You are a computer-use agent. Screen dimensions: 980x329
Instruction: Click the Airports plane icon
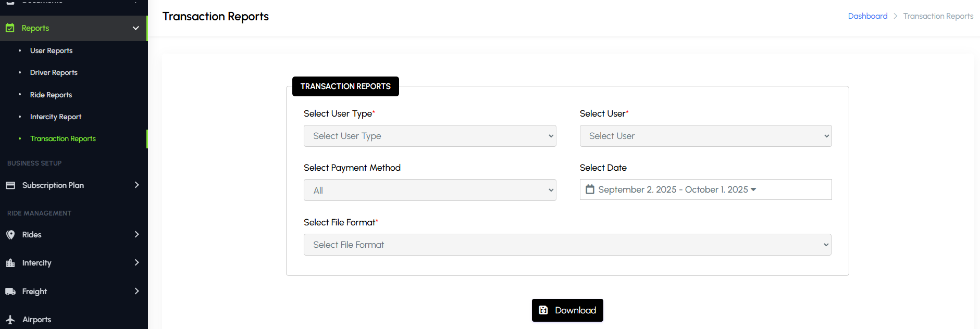tap(10, 320)
